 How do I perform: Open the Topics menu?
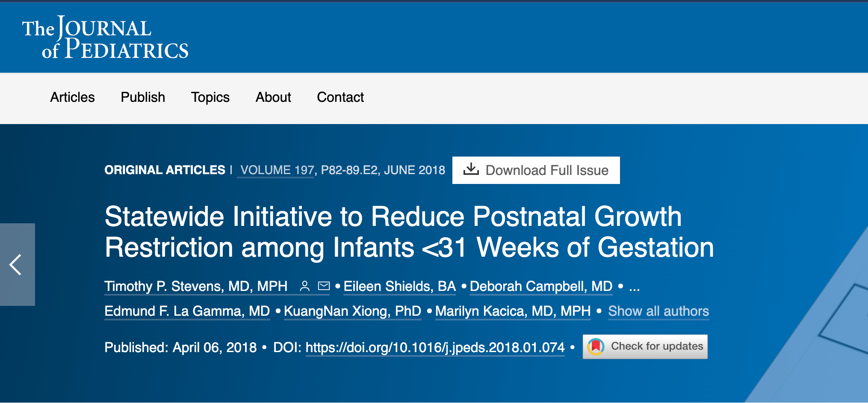point(210,98)
